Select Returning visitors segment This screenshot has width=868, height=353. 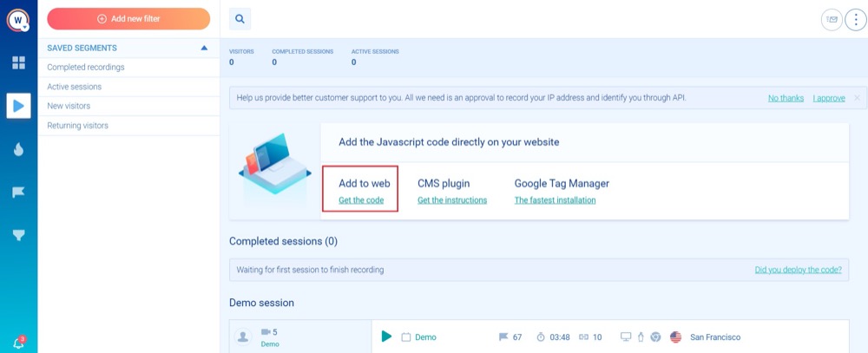(78, 126)
